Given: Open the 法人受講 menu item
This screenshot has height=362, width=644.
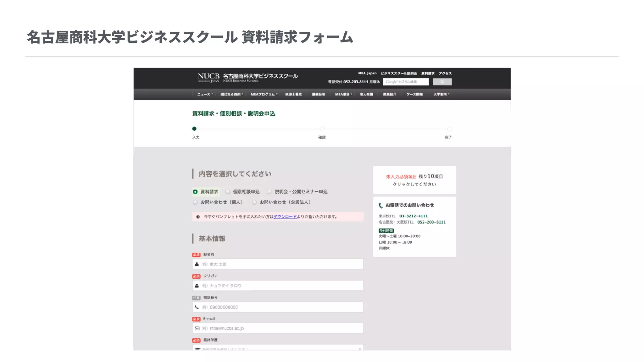Looking at the screenshot, I should click(x=366, y=94).
